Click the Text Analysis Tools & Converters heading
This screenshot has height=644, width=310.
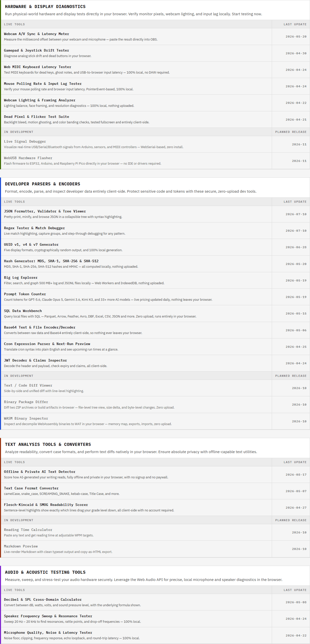coord(48,445)
